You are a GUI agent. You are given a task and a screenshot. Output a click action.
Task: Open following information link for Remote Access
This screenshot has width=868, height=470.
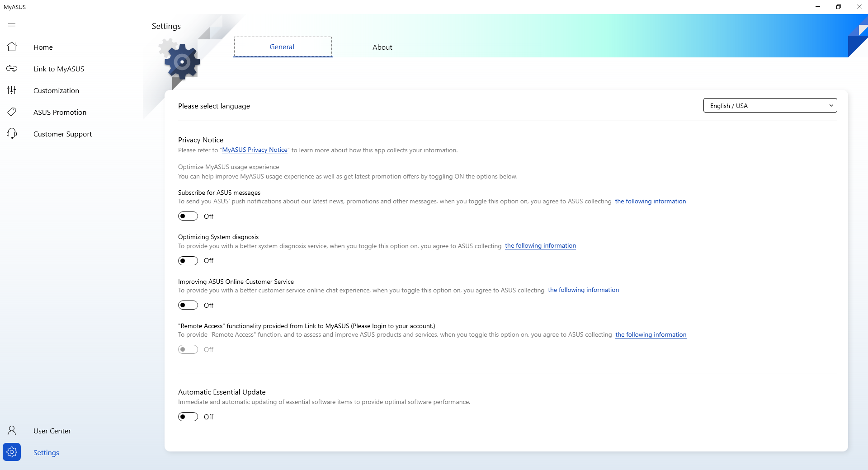pos(651,335)
